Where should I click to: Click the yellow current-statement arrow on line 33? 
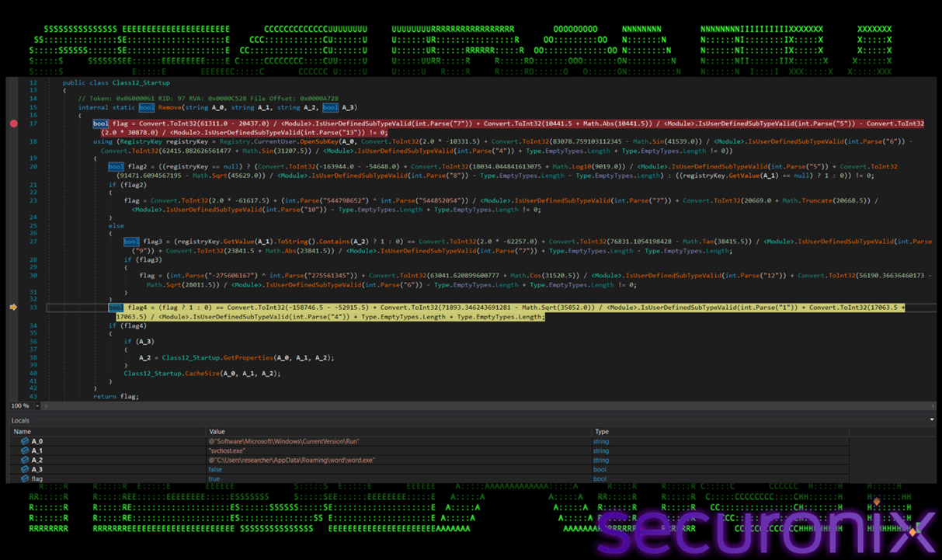13,308
